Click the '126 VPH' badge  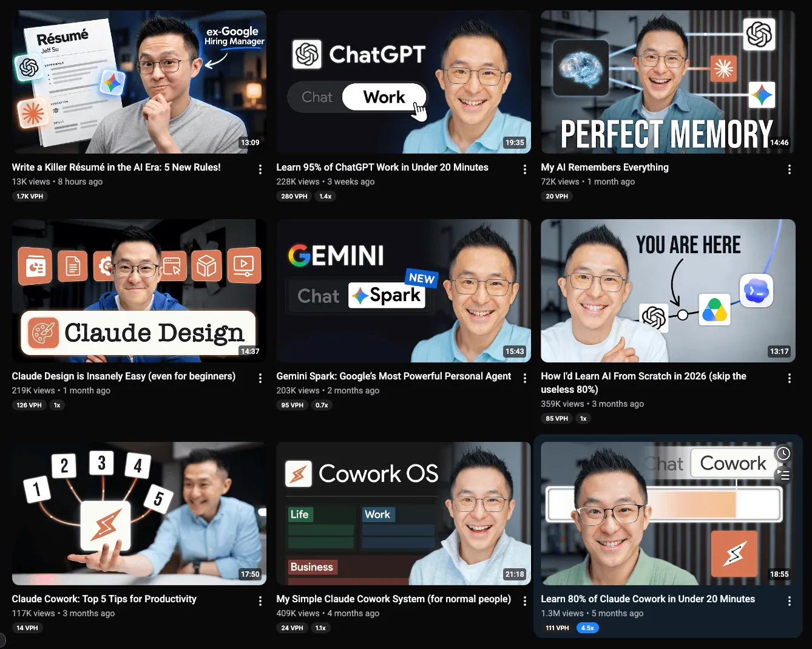point(29,405)
